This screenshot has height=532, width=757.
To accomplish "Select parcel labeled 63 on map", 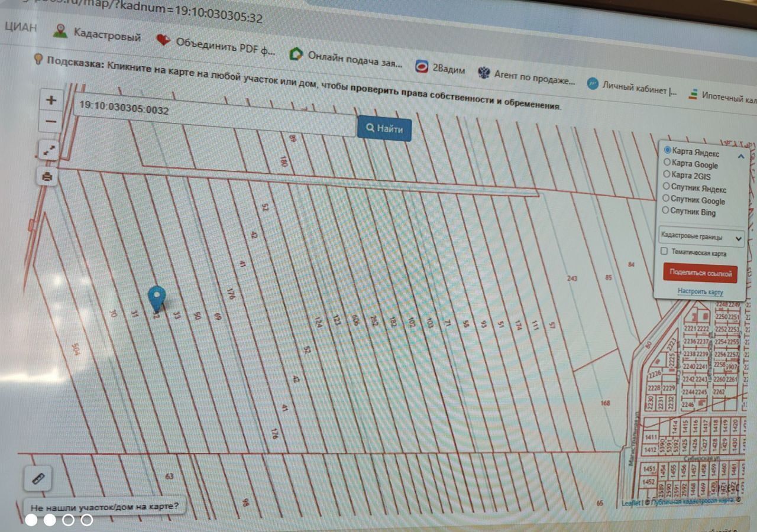I will [x=170, y=476].
